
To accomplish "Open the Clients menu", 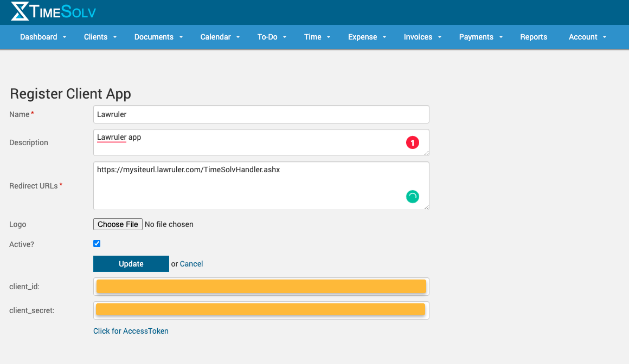I will 95,37.
